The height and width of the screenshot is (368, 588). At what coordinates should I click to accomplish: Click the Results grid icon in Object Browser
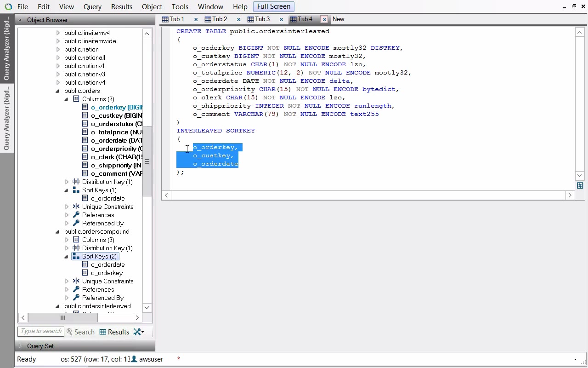[x=103, y=332]
